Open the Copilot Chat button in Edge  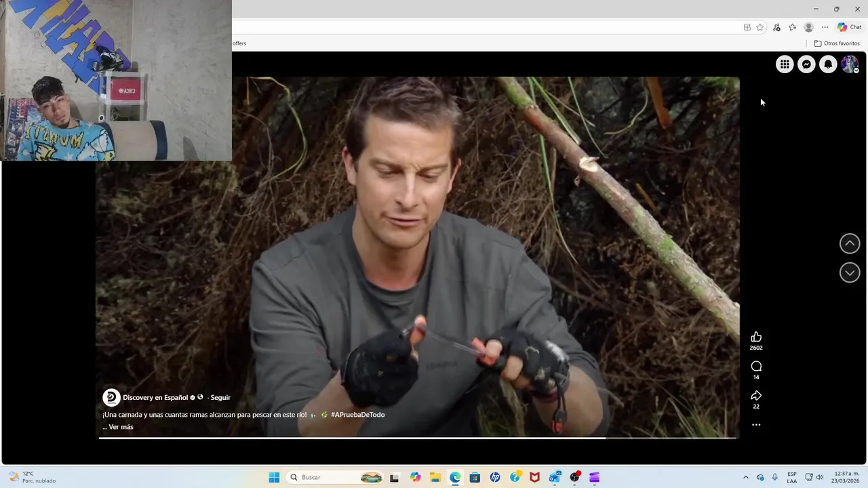[849, 27]
